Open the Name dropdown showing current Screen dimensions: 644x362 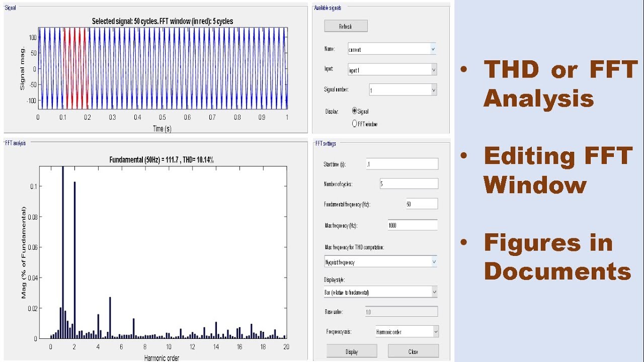tap(392, 49)
